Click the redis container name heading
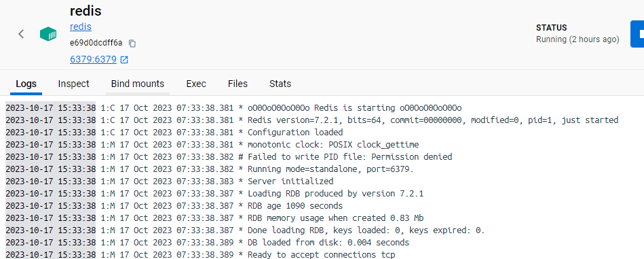644x259 pixels. pos(86,11)
